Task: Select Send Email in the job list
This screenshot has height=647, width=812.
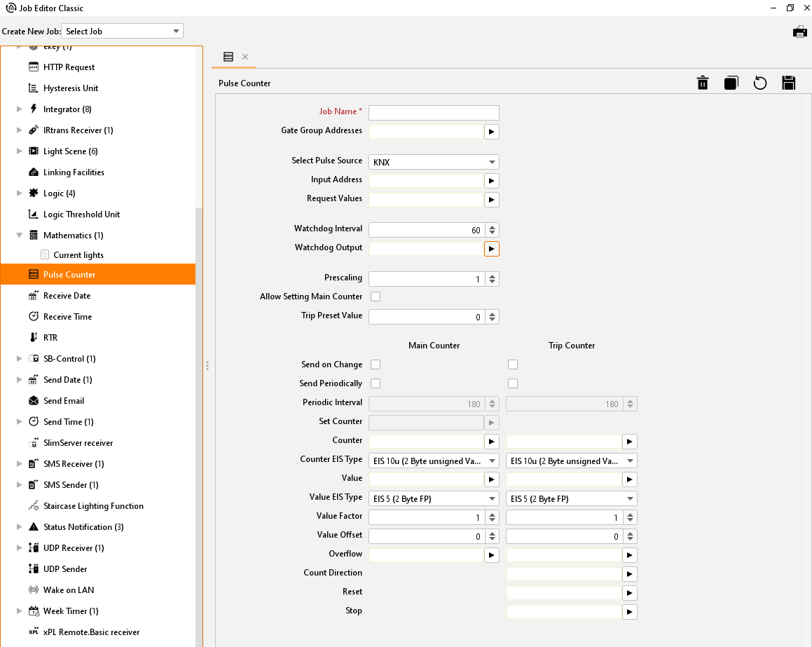Action: (64, 401)
